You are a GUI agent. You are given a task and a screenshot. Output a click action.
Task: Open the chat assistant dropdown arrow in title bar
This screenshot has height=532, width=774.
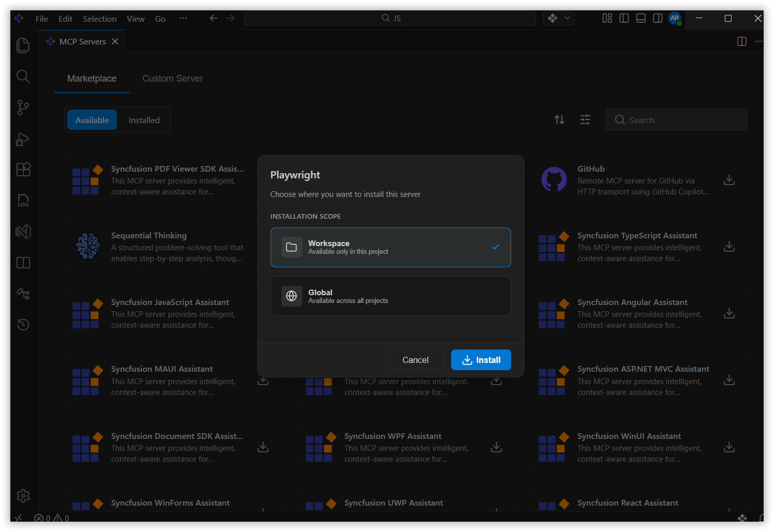pos(567,18)
